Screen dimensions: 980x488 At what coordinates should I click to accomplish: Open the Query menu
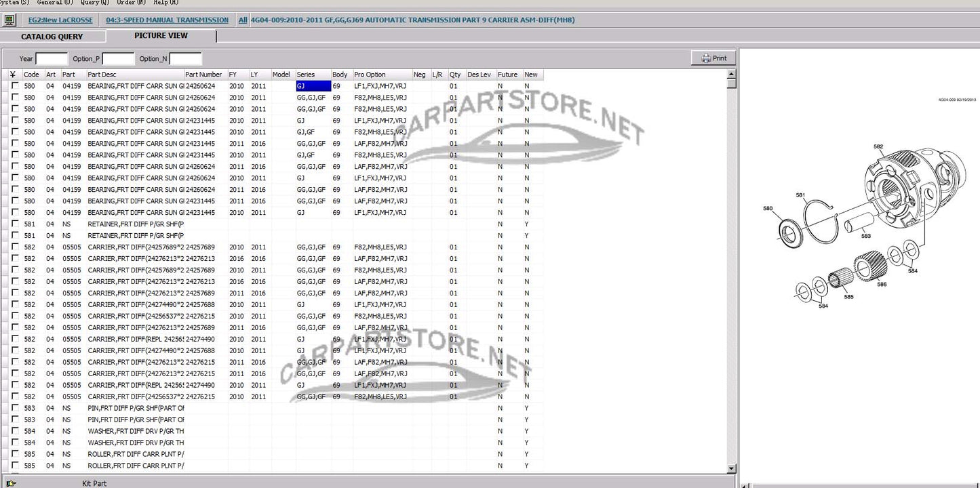[94, 3]
